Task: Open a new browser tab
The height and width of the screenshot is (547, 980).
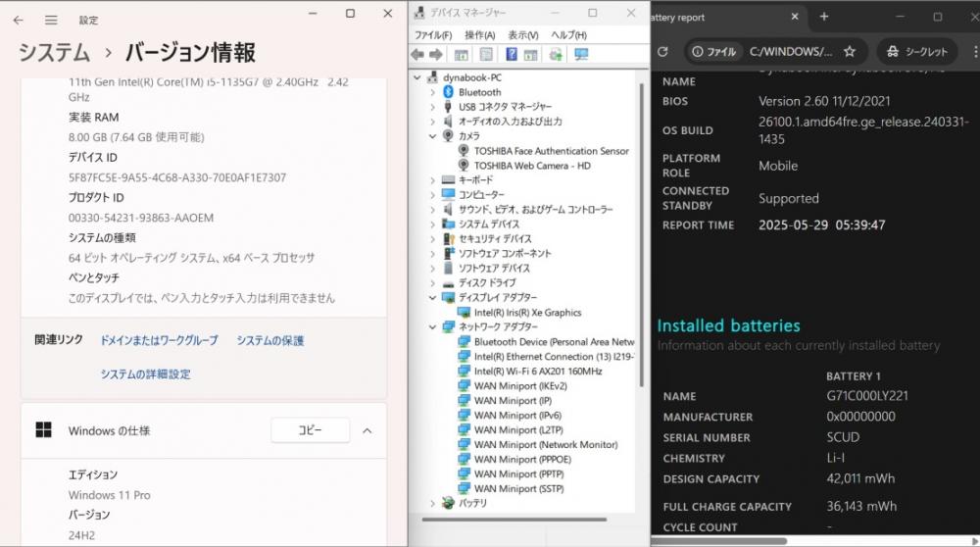Action: [x=824, y=17]
